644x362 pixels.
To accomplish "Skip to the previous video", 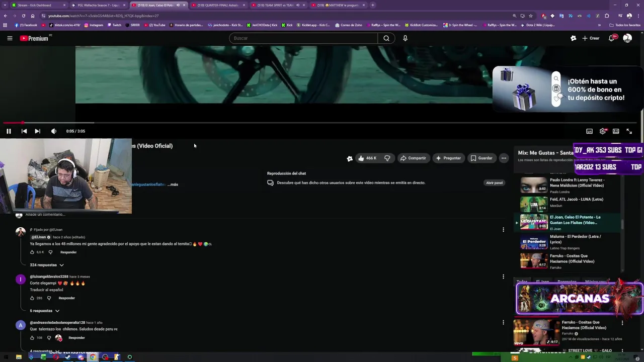I will (24, 131).
